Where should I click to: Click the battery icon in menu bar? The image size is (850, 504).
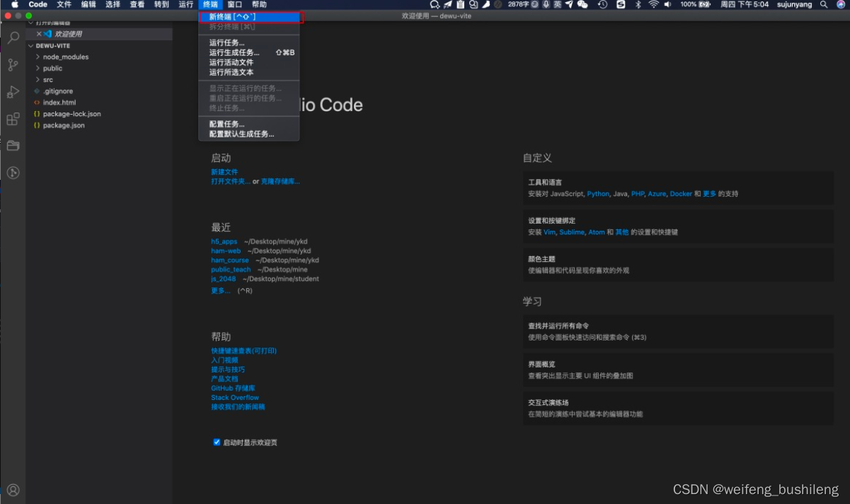pos(704,4)
